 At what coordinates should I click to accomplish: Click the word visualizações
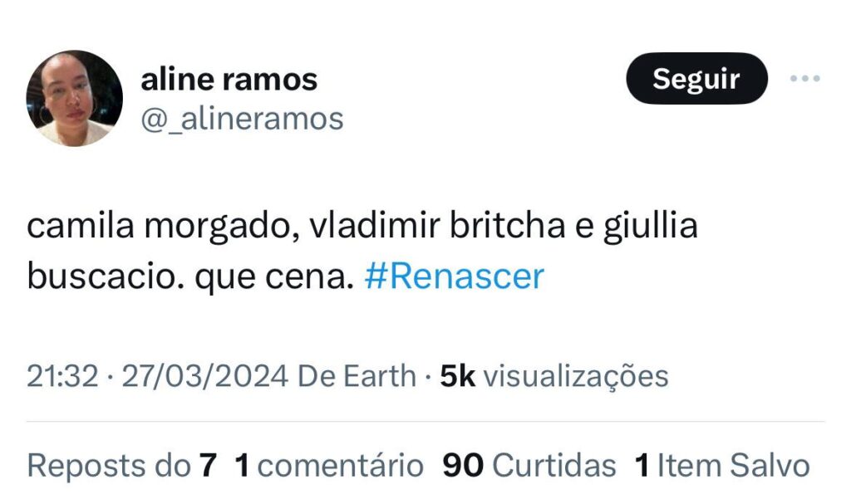[x=576, y=376]
